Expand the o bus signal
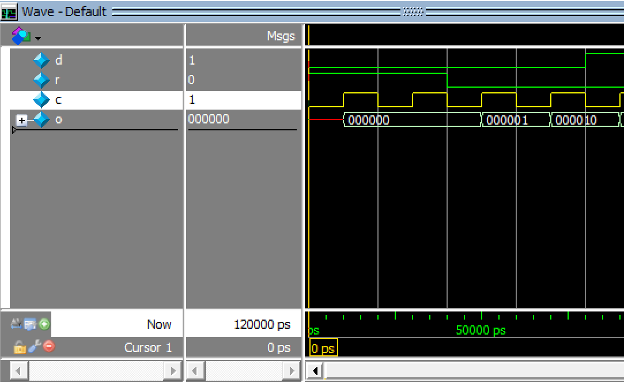Image resolution: width=624 pixels, height=384 pixels. tap(21, 120)
